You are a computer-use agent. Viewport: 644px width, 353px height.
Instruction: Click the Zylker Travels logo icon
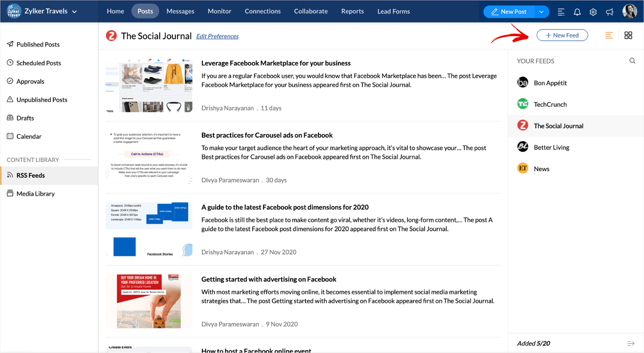click(14, 11)
